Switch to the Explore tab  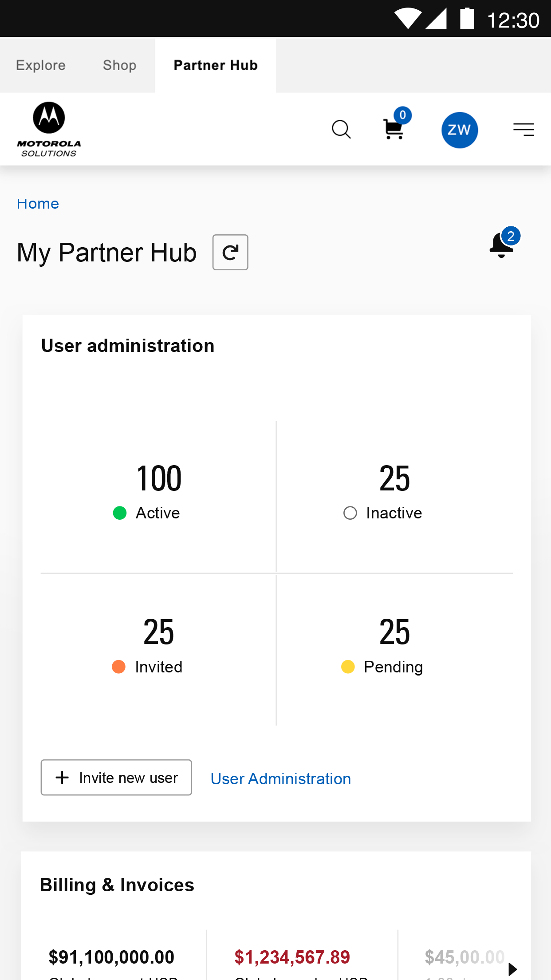[x=41, y=65]
